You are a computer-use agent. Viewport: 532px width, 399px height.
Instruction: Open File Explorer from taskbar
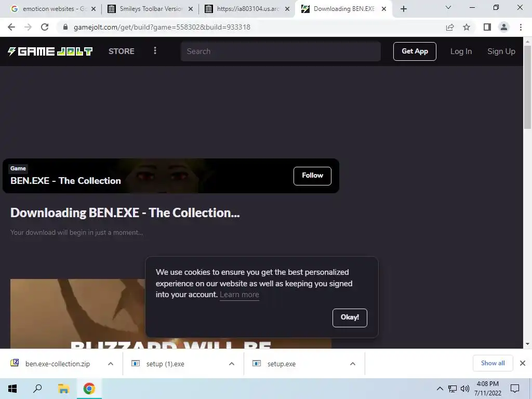coord(63,389)
